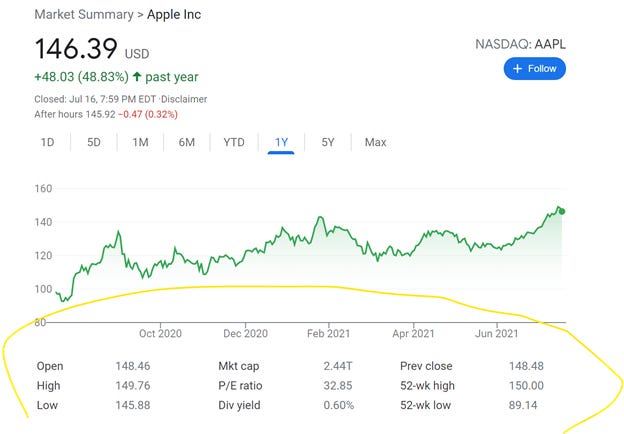Click the 120 y-axis label
The width and height of the screenshot is (624, 434).
(43, 255)
